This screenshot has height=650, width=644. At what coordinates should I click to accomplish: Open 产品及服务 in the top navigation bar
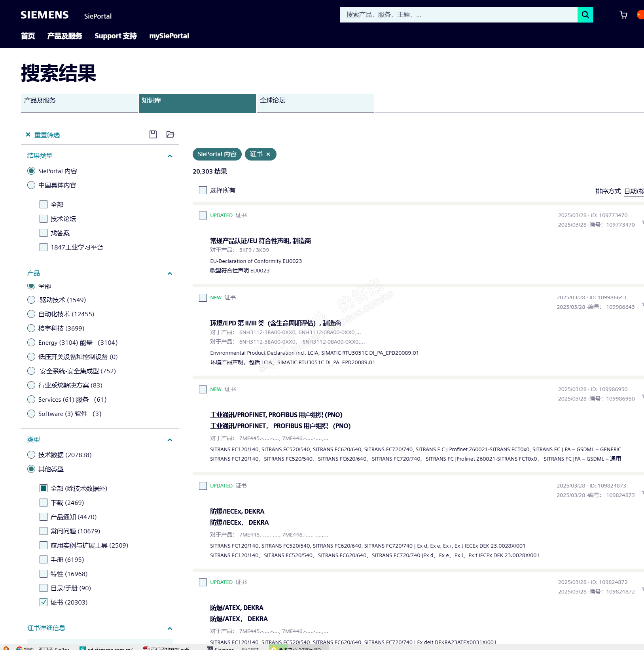pyautogui.click(x=64, y=36)
